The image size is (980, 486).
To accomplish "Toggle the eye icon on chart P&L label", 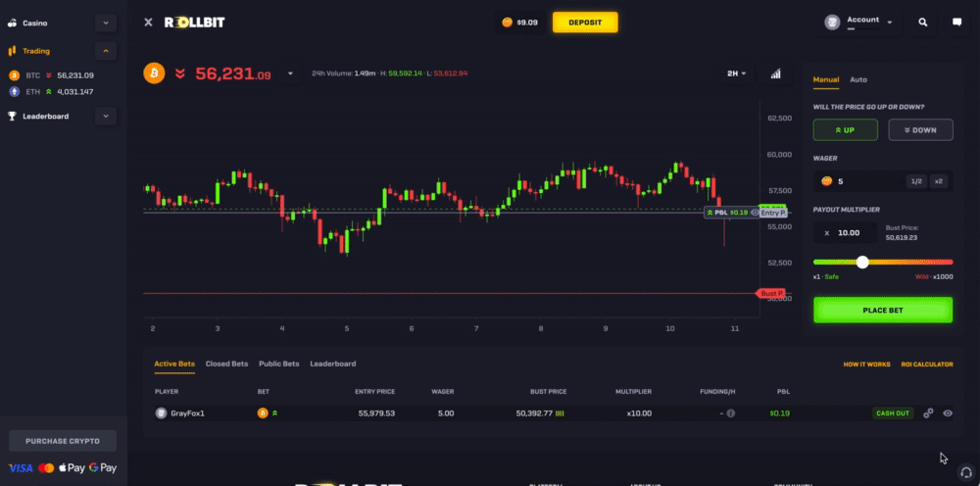I will pyautogui.click(x=755, y=213).
